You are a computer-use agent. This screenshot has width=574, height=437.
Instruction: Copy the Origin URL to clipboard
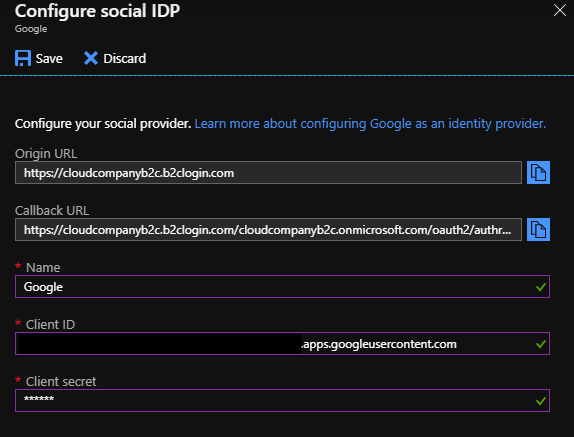click(x=538, y=172)
